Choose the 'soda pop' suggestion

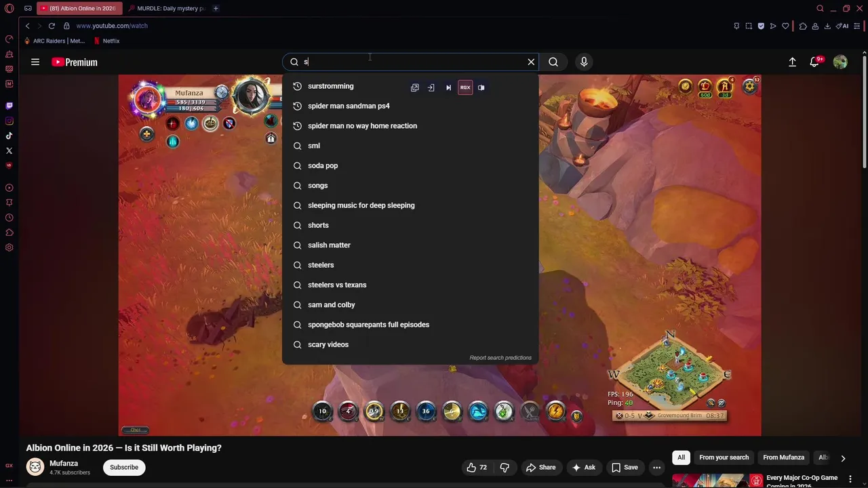point(410,165)
